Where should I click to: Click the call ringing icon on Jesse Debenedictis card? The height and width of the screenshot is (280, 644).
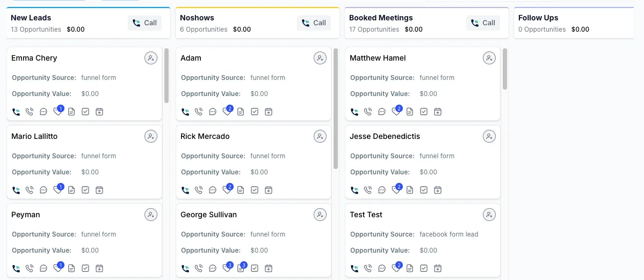pyautogui.click(x=368, y=190)
